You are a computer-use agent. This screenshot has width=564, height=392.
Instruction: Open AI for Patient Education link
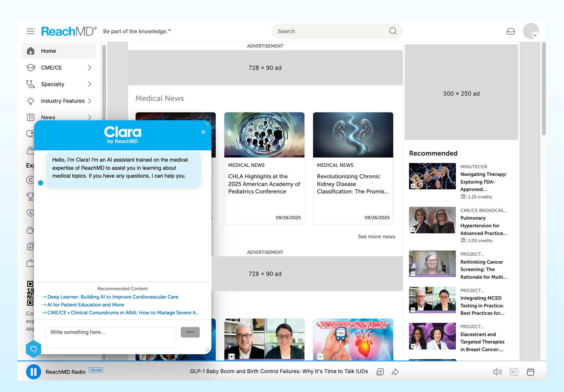click(85, 305)
